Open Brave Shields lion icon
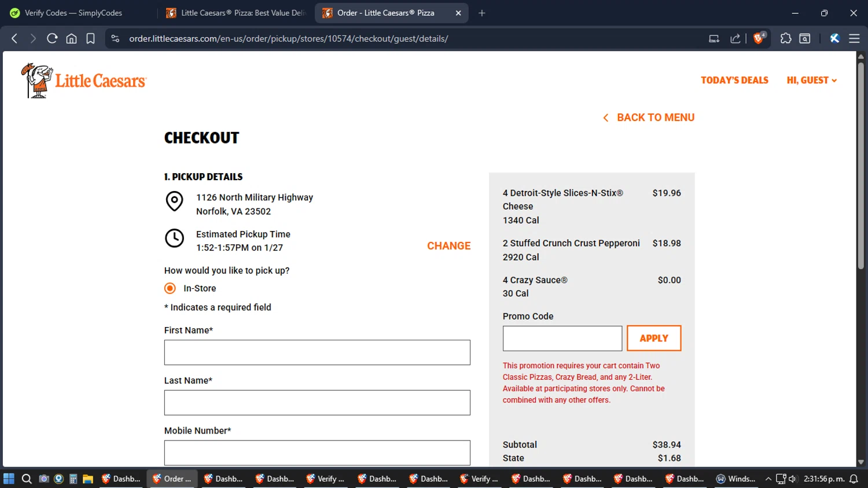Image resolution: width=868 pixels, height=488 pixels. [759, 38]
